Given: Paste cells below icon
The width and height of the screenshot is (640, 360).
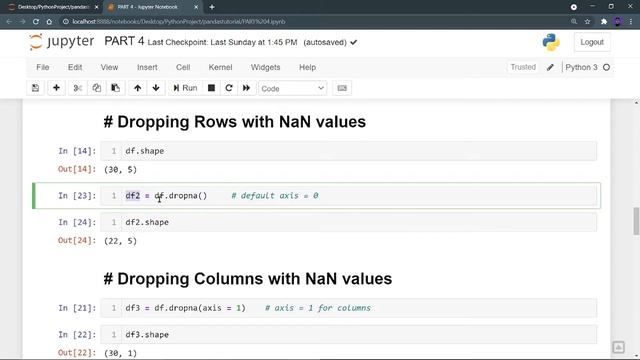Looking at the screenshot, I should [x=116, y=88].
